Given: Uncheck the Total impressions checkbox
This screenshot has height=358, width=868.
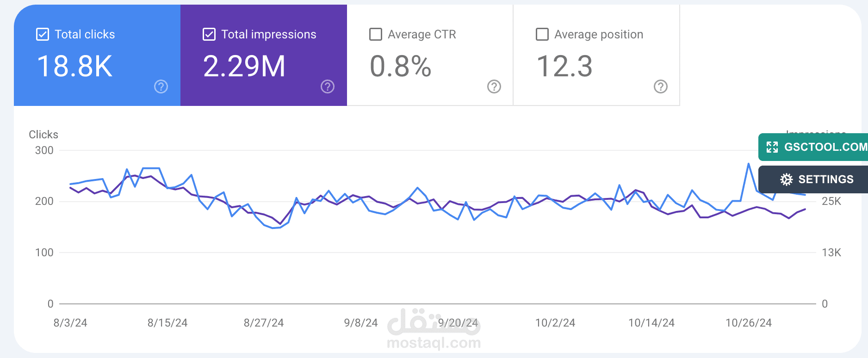Looking at the screenshot, I should (x=209, y=34).
